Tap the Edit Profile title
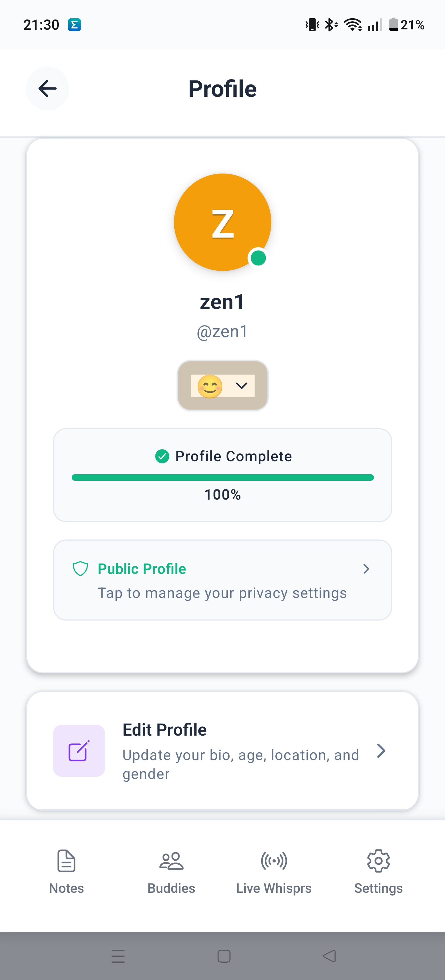Image resolution: width=445 pixels, height=980 pixels. point(164,730)
